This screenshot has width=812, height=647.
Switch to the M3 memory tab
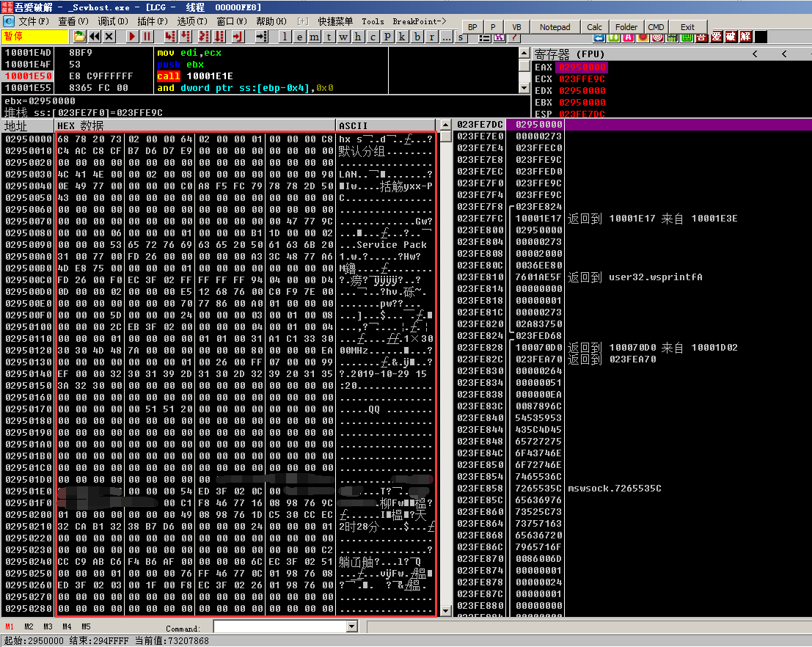pyautogui.click(x=48, y=626)
